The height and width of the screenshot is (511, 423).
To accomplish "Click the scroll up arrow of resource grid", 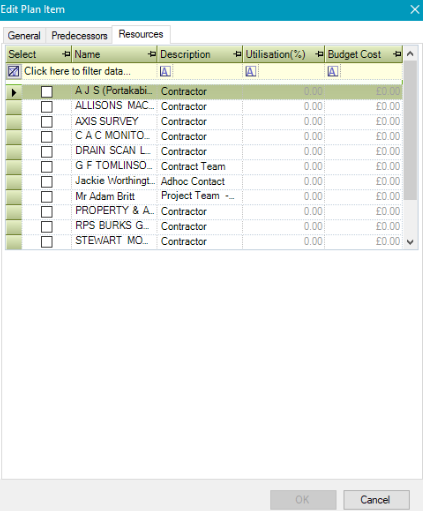I will pos(410,54).
